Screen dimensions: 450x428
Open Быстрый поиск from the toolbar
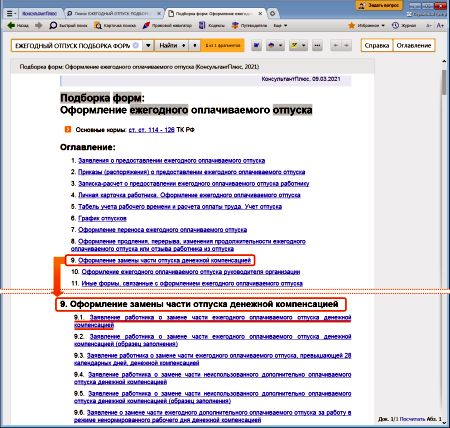click(x=68, y=25)
